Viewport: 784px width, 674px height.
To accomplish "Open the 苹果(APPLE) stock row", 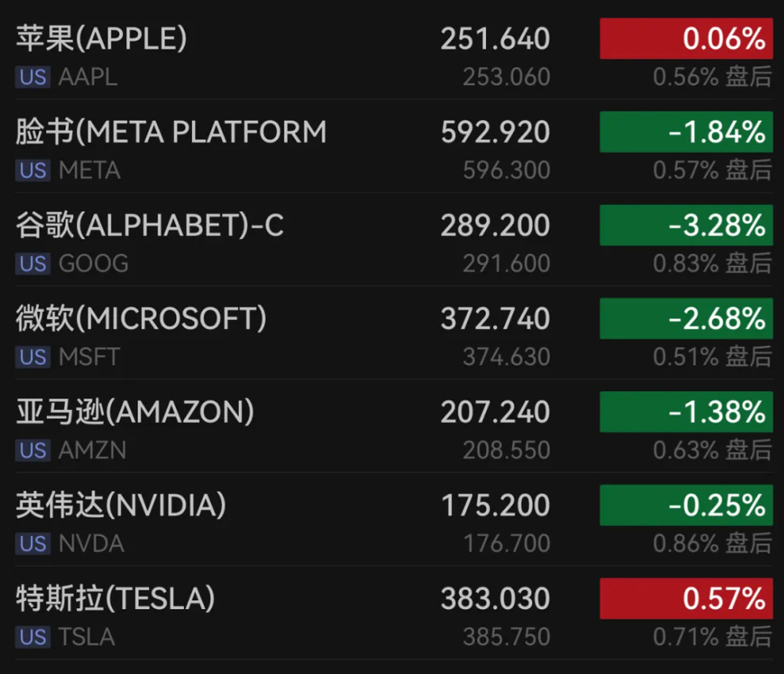I will [x=102, y=39].
